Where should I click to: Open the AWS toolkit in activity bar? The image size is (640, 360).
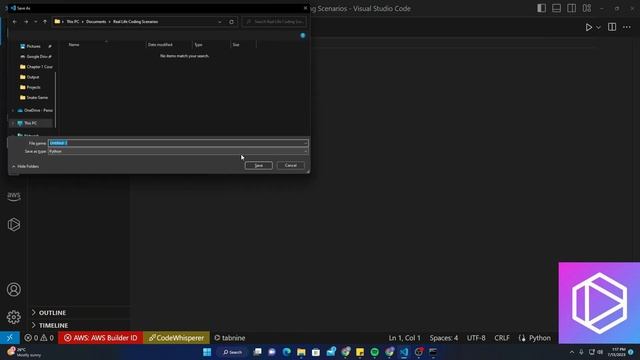click(x=13, y=196)
